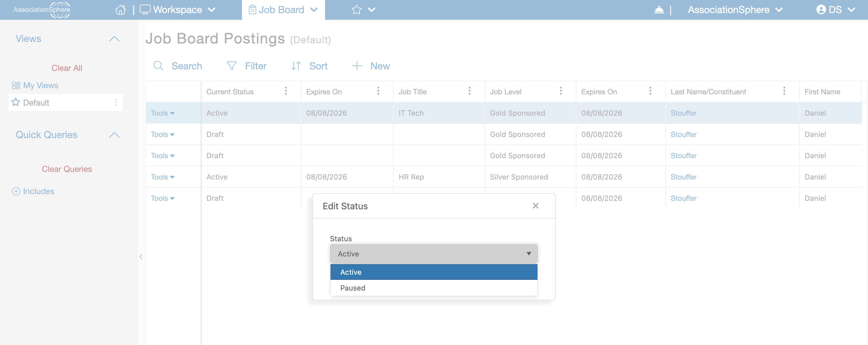Image resolution: width=868 pixels, height=345 pixels.
Task: Open Job Level column options dots
Action: (x=561, y=91)
